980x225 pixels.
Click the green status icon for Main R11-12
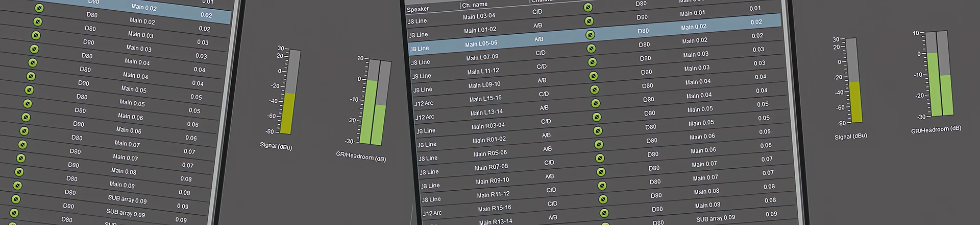[x=602, y=186]
